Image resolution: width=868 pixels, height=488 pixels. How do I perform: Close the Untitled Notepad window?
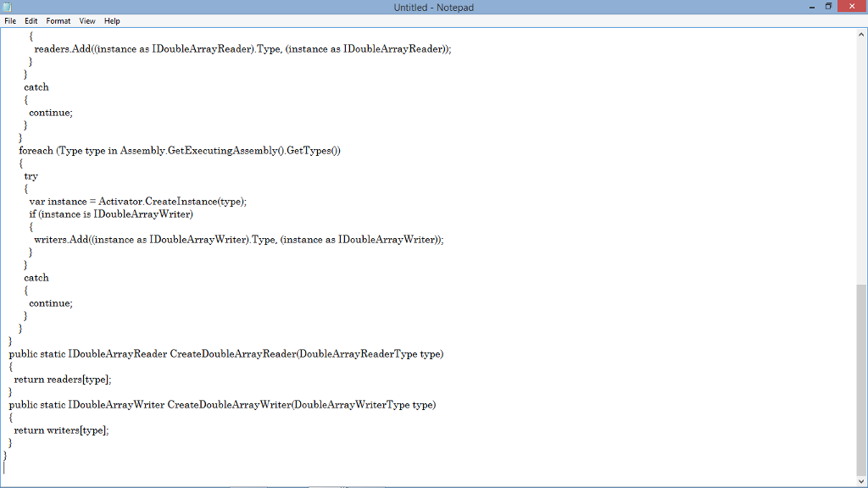click(x=852, y=6)
